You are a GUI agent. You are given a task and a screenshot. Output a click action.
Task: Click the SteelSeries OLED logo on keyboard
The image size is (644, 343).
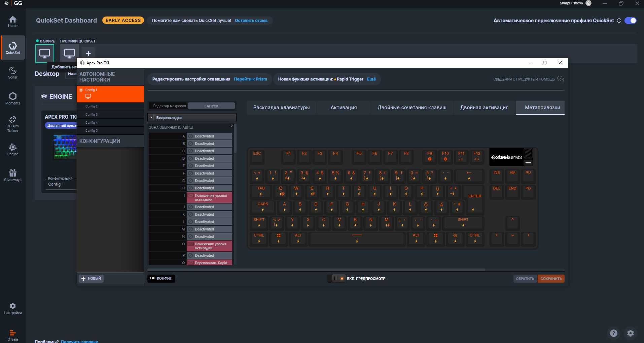pyautogui.click(x=506, y=157)
